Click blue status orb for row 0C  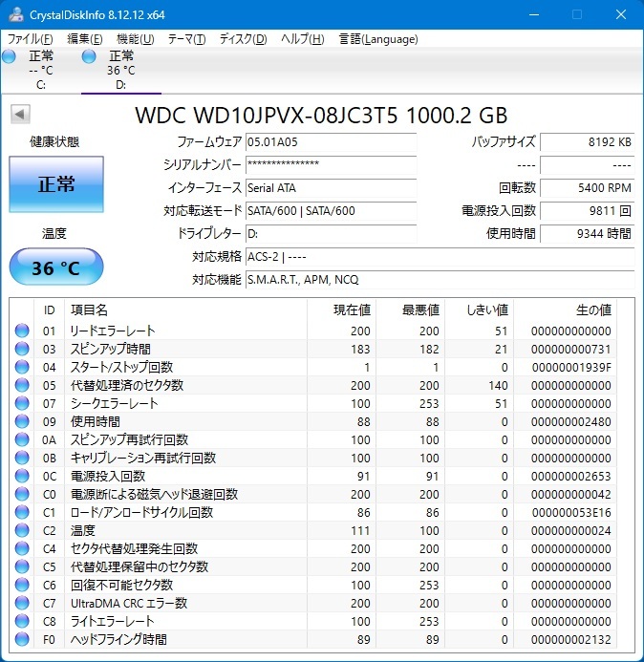(x=22, y=476)
